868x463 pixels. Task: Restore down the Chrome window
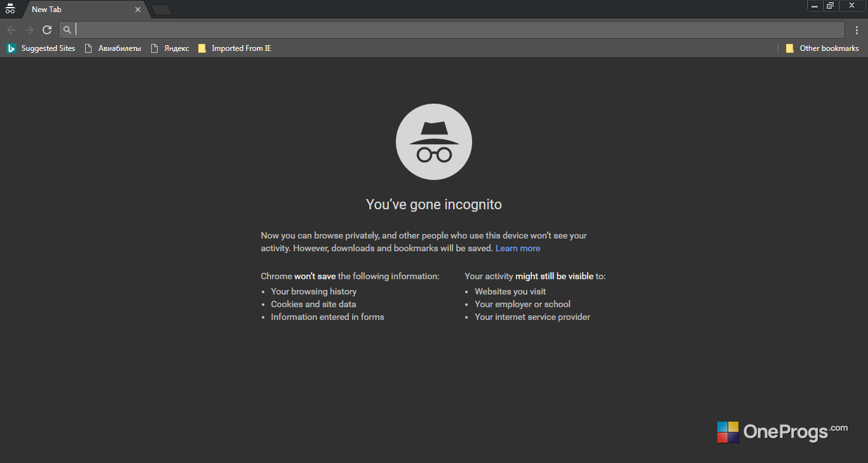[830, 5]
